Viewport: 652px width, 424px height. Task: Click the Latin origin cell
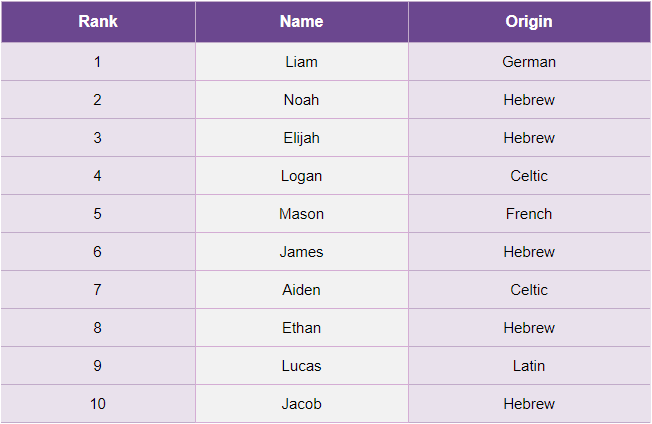(x=529, y=366)
